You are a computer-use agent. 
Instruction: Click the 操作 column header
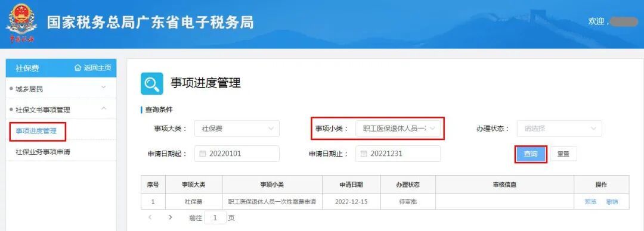[601, 185]
